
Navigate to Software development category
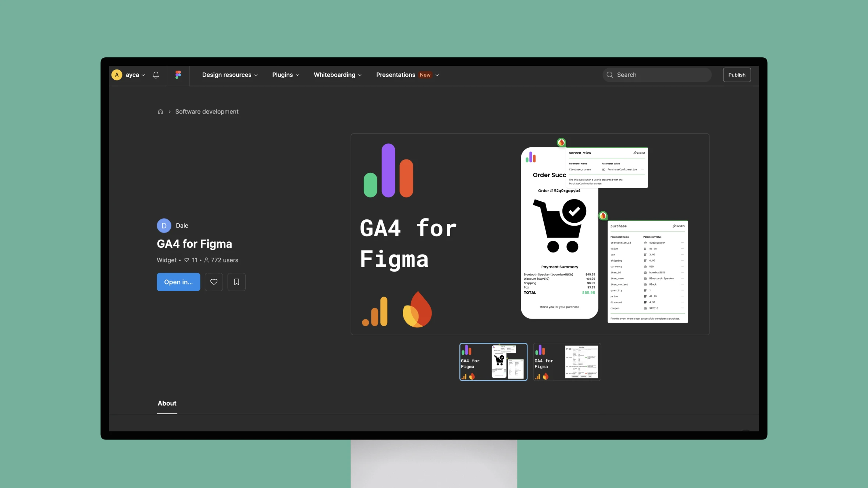point(206,112)
